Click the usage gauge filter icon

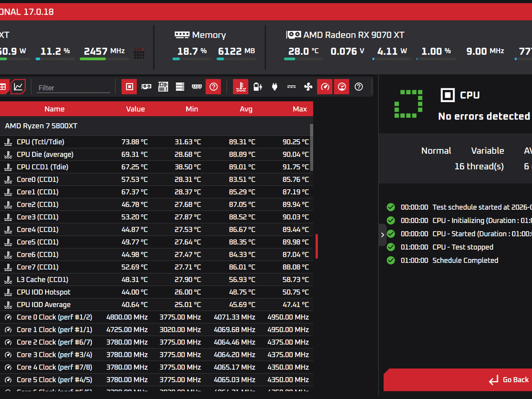[x=342, y=87]
